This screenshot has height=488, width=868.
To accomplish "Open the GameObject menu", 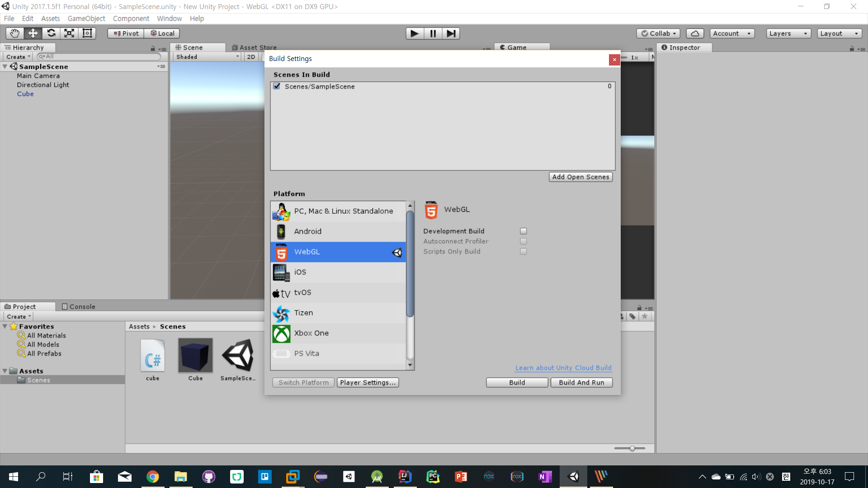I will click(86, 19).
